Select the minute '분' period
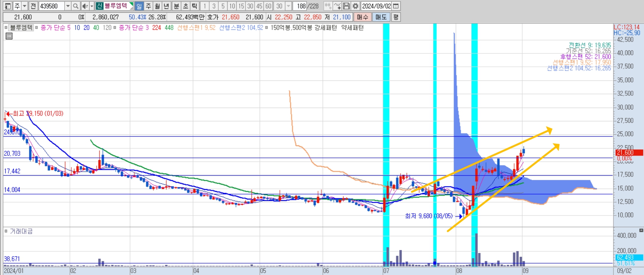The width and height of the screenshot is (644, 275). coord(176,6)
